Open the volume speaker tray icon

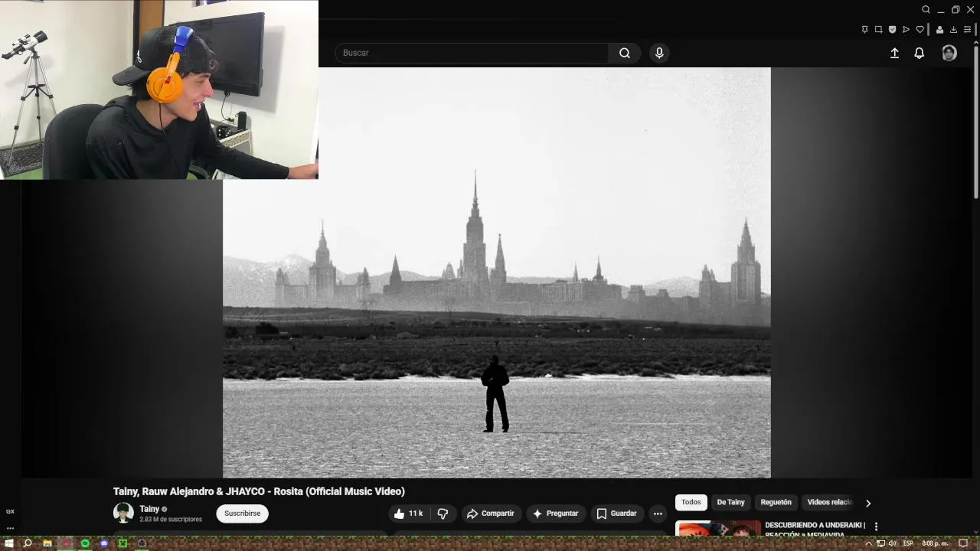coord(892,543)
